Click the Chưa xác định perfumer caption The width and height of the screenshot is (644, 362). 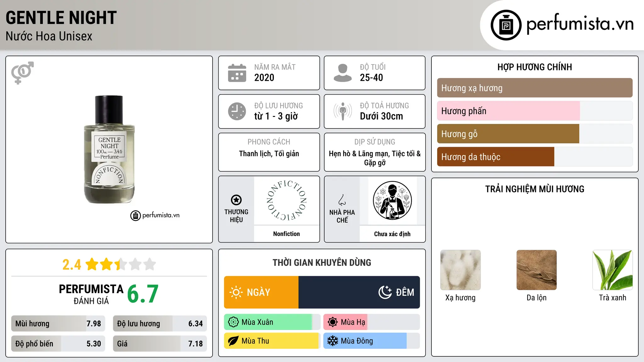click(x=392, y=234)
